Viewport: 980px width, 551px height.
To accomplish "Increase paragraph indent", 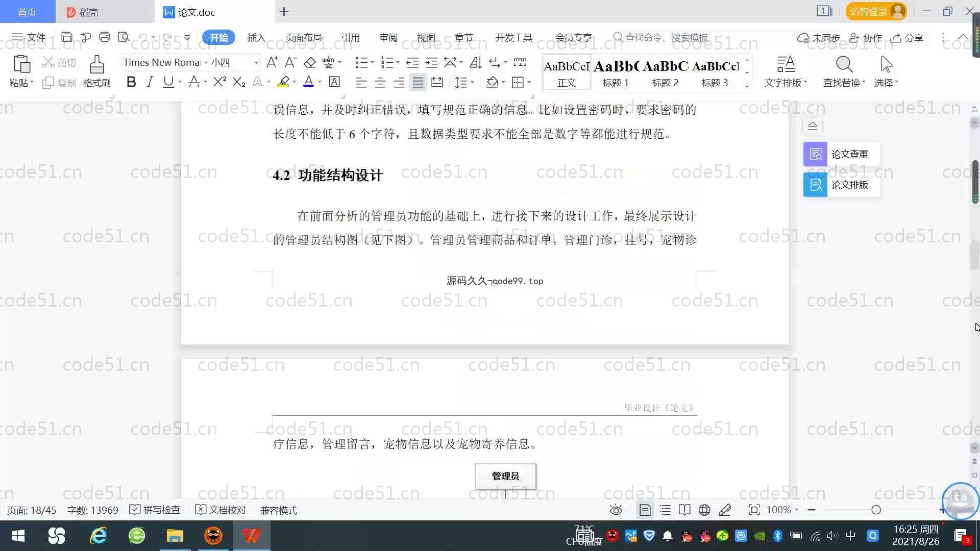I will [x=431, y=62].
